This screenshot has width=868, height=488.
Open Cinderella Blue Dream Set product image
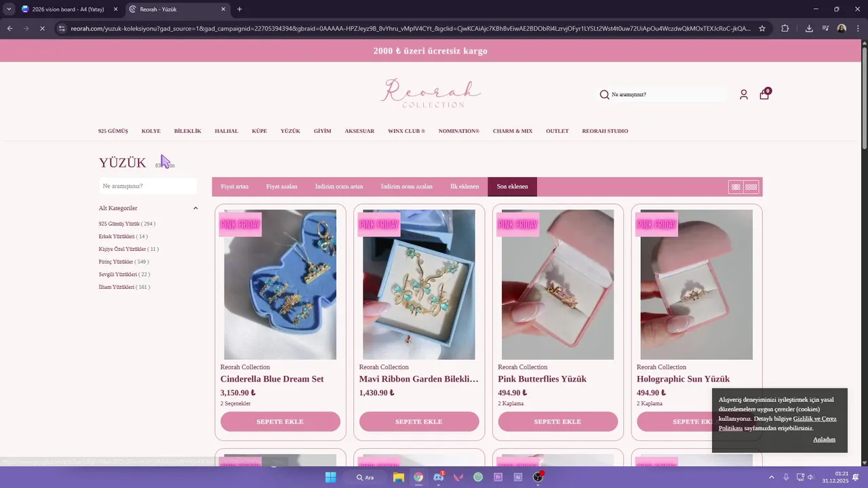pyautogui.click(x=280, y=285)
